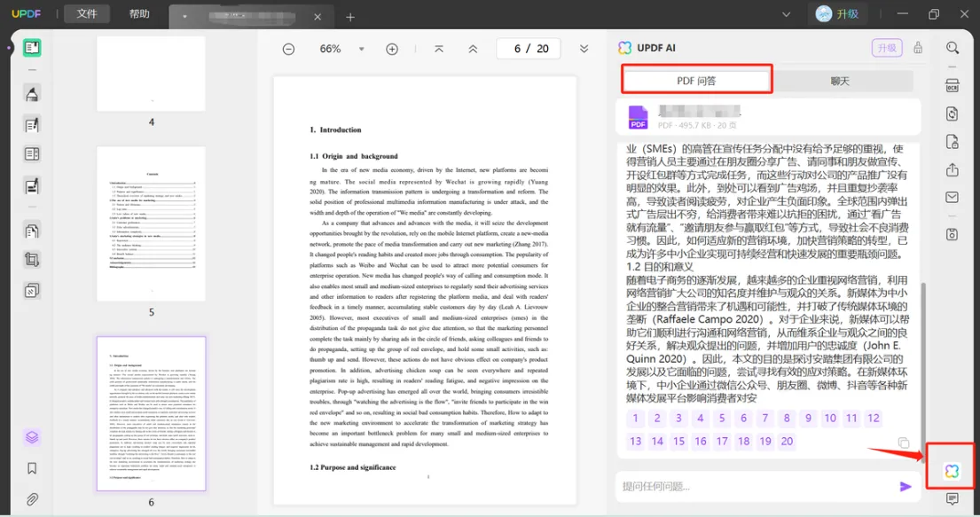Toggle the UPDF AI panel icon

click(x=952, y=471)
